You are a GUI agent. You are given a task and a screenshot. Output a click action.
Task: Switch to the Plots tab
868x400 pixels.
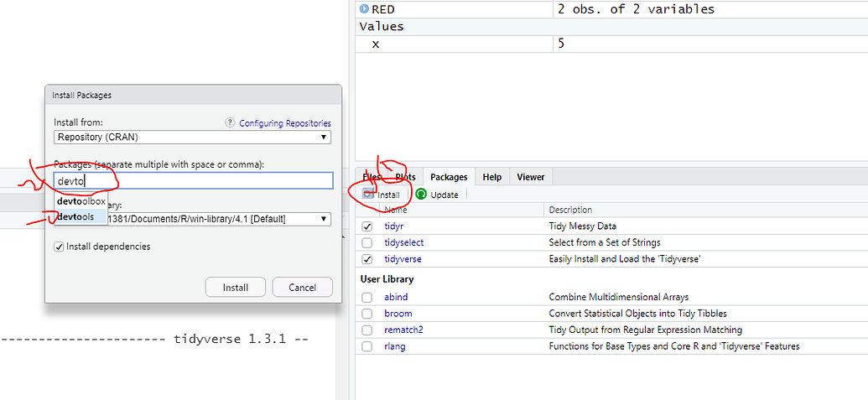405,177
